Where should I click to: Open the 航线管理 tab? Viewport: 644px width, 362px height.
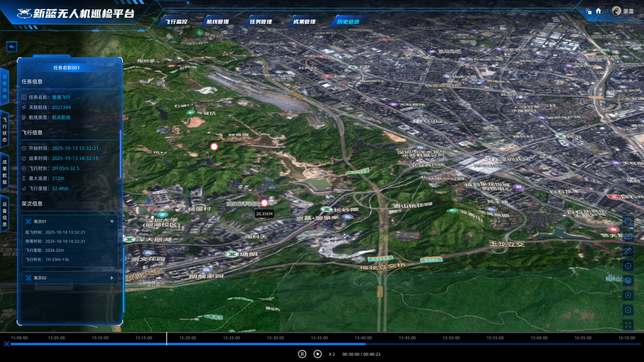point(217,22)
